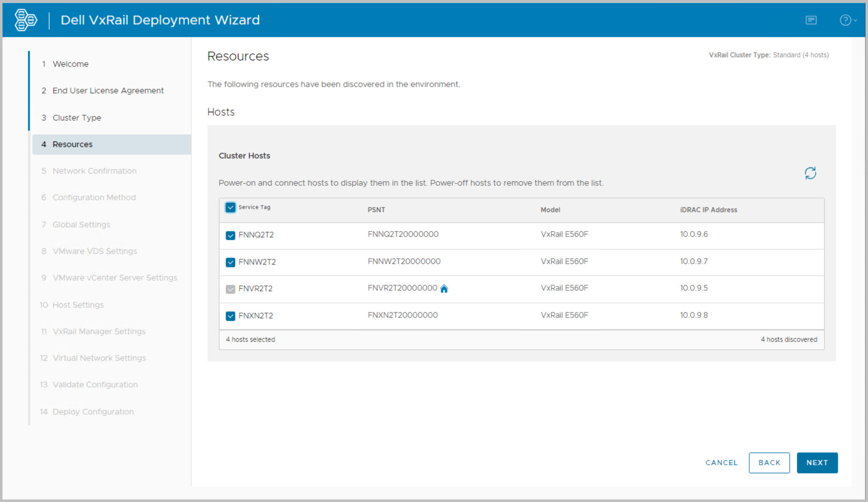The height and width of the screenshot is (502, 868).
Task: Open the messages panel icon in header
Action: coord(811,20)
